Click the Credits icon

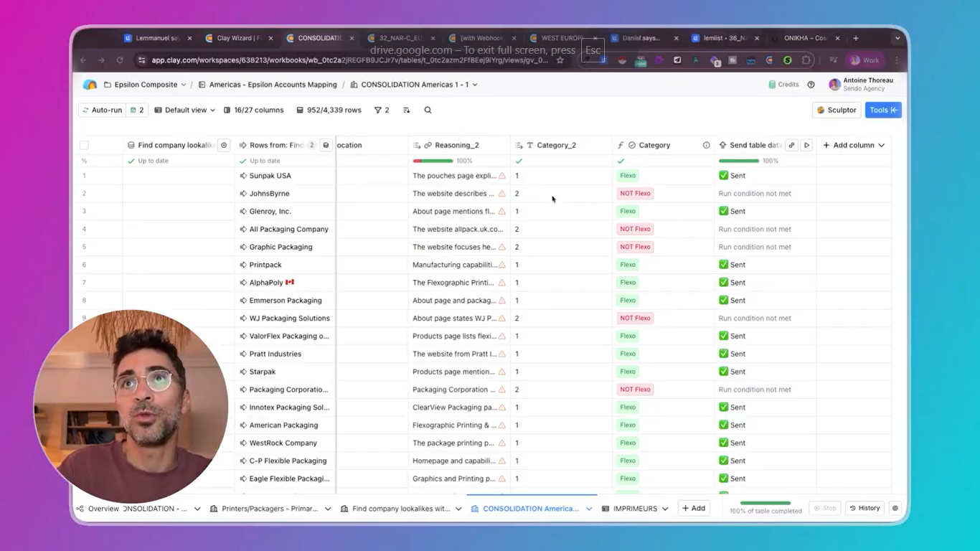click(x=772, y=85)
